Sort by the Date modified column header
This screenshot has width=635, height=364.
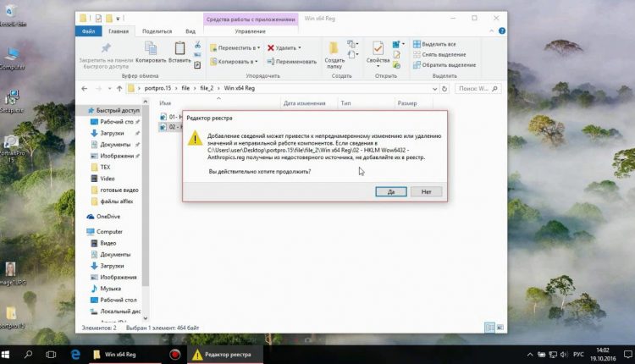(305, 103)
